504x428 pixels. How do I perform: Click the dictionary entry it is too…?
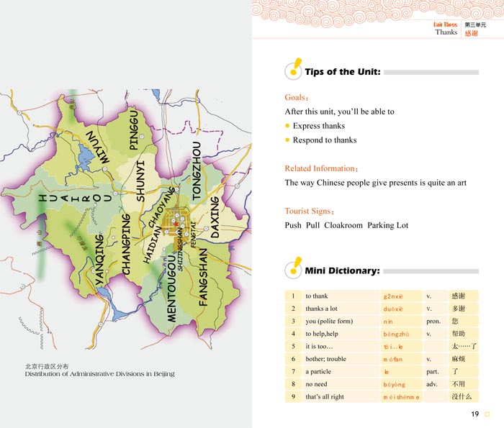coord(319,347)
